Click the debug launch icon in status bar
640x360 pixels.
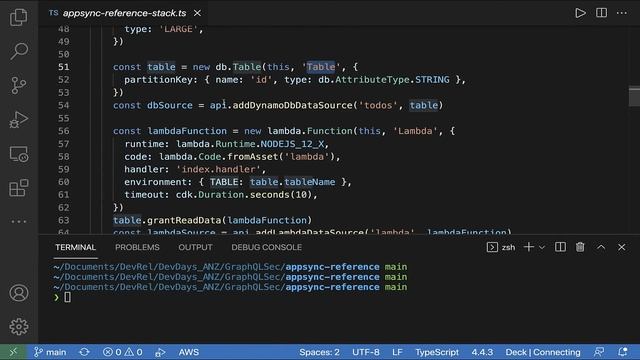click(160, 352)
